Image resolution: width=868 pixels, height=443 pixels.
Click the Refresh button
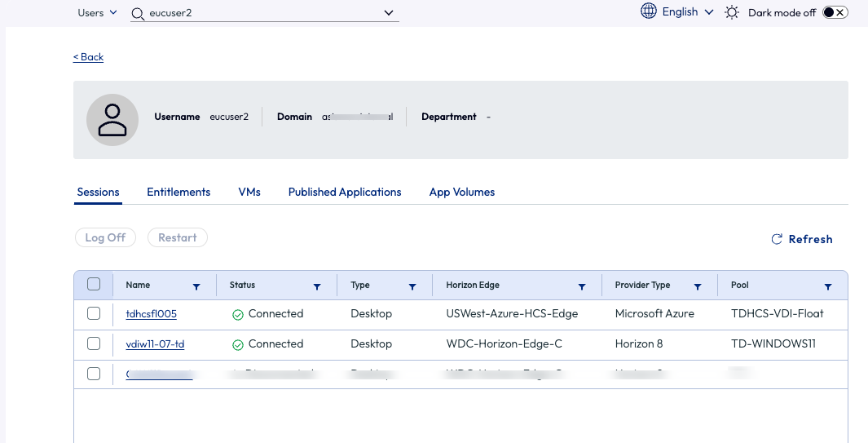click(802, 239)
